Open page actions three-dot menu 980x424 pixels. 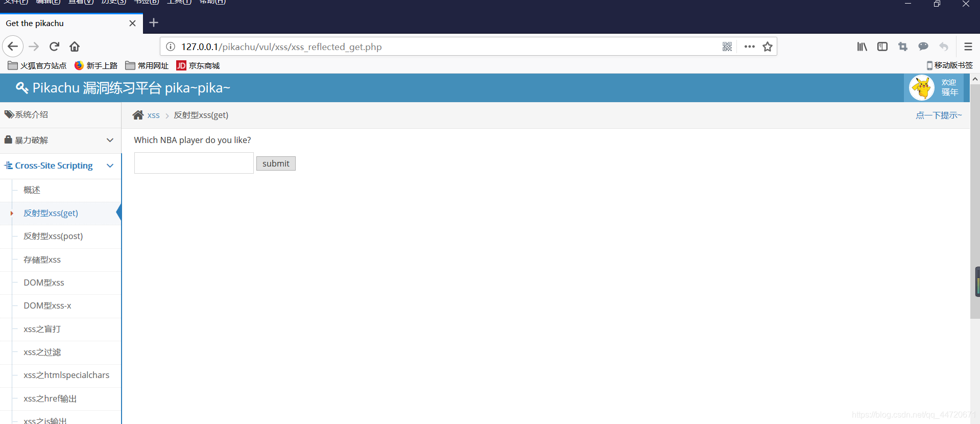[x=749, y=46]
